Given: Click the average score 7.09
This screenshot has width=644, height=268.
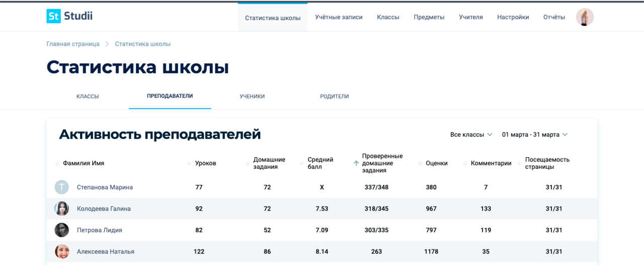Looking at the screenshot, I should click(322, 230).
